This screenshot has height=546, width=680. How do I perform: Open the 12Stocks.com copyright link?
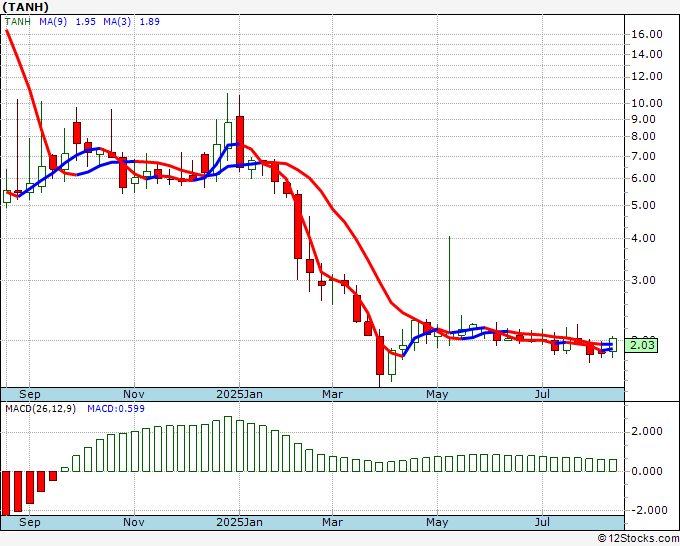tap(638, 539)
